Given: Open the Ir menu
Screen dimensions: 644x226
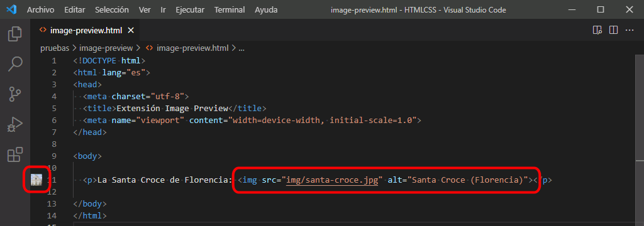Looking at the screenshot, I should pos(163,9).
